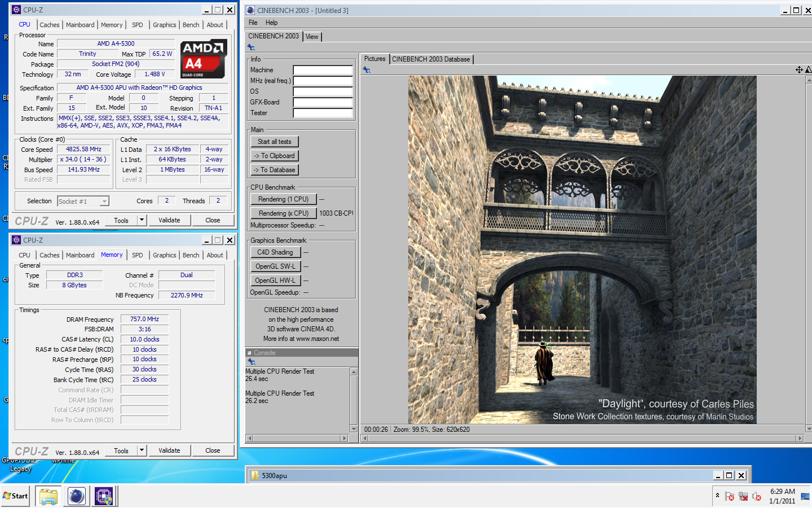
Task: Click picture view vertical scrollbar up arrow
Action: click(x=809, y=80)
